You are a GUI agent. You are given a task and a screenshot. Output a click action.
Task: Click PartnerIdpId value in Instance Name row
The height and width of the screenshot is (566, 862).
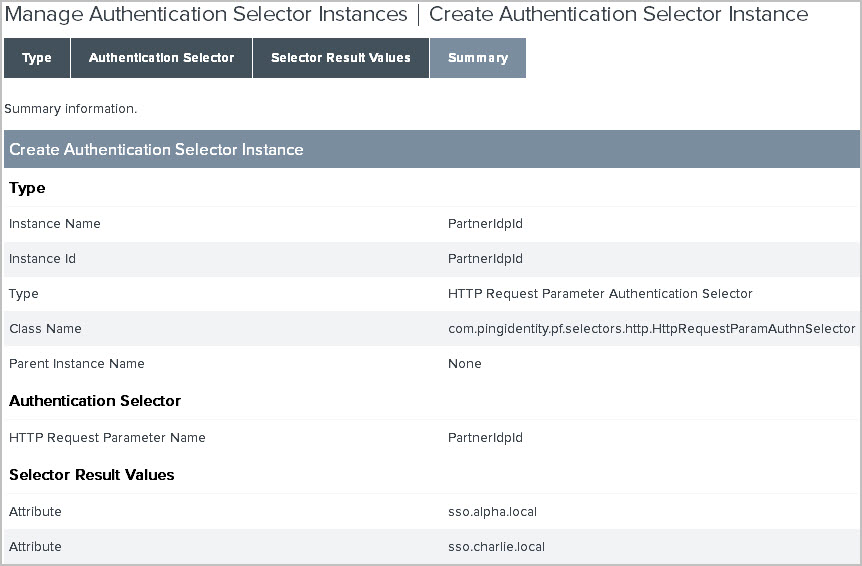click(485, 224)
